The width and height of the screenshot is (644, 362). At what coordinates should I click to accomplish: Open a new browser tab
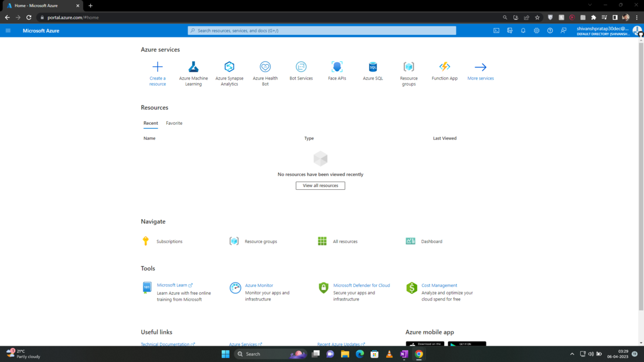[x=90, y=6]
